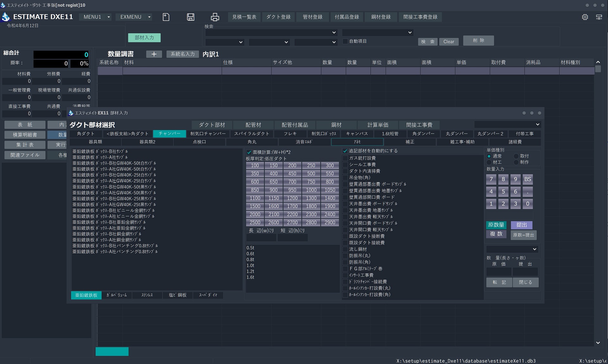Open the dropdown above 数量(長さ・ヶ数)
Viewport: 608px width, 364px height.
(512, 249)
